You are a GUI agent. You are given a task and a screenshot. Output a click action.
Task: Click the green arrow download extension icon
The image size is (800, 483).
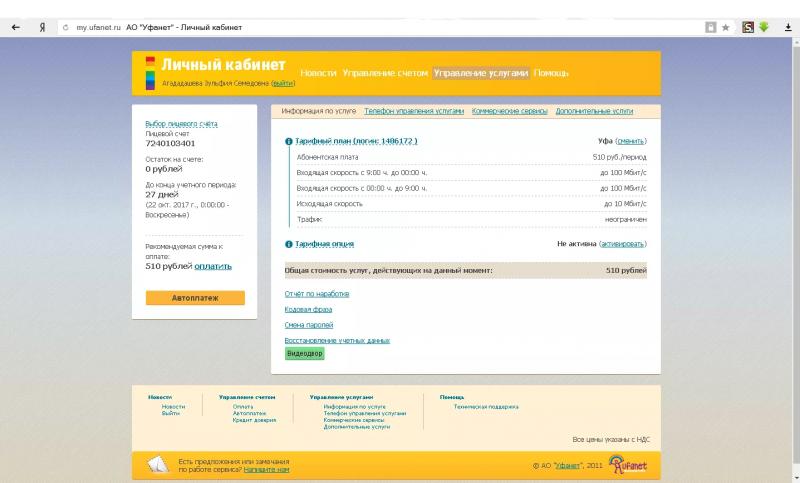[x=764, y=27]
